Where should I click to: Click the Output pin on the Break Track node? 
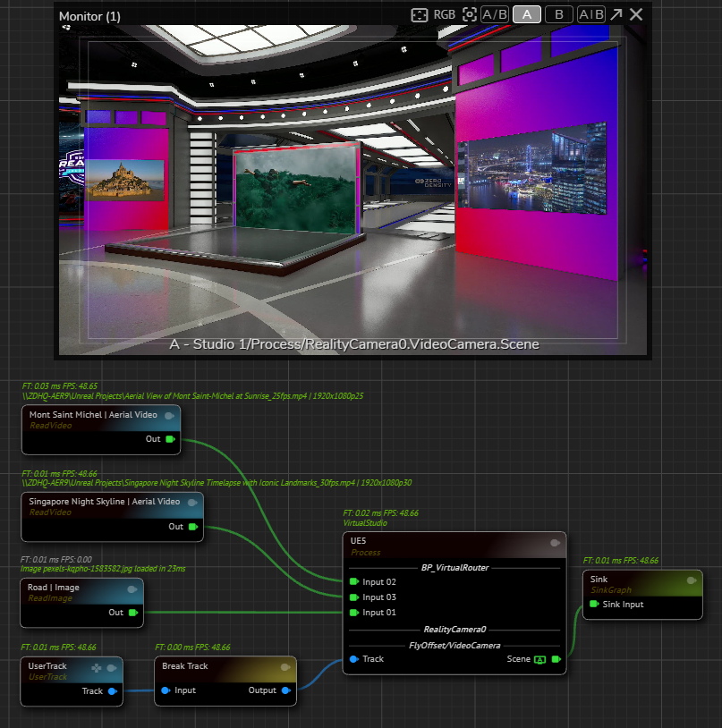tap(285, 690)
